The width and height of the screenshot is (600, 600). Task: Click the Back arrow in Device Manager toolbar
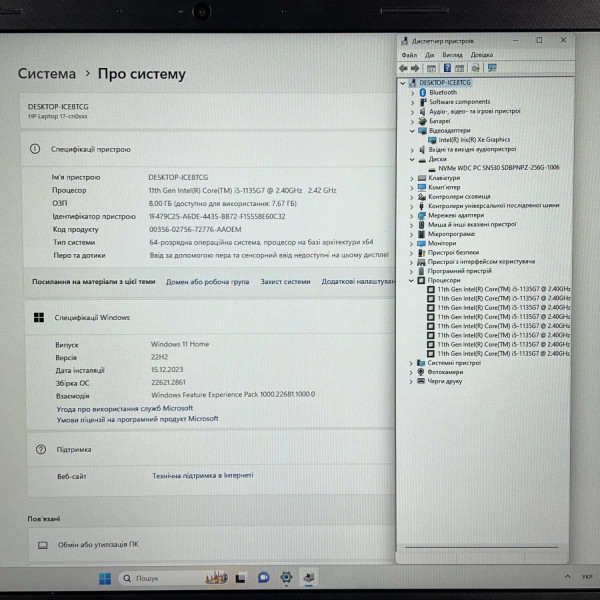[x=403, y=68]
